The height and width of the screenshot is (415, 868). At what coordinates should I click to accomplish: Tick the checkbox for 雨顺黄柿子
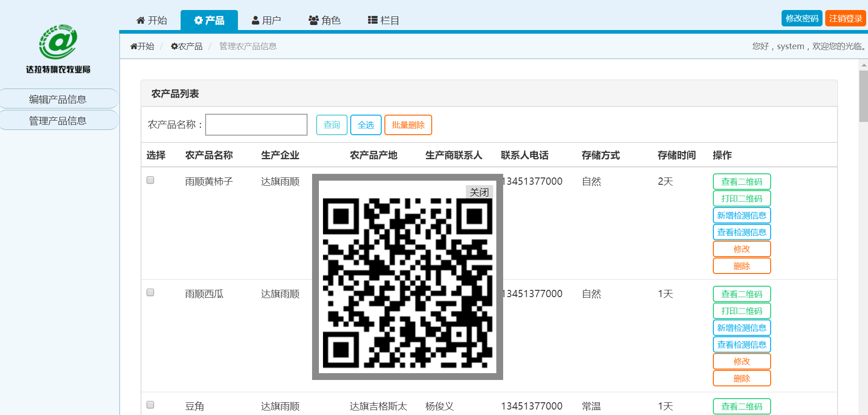click(151, 180)
